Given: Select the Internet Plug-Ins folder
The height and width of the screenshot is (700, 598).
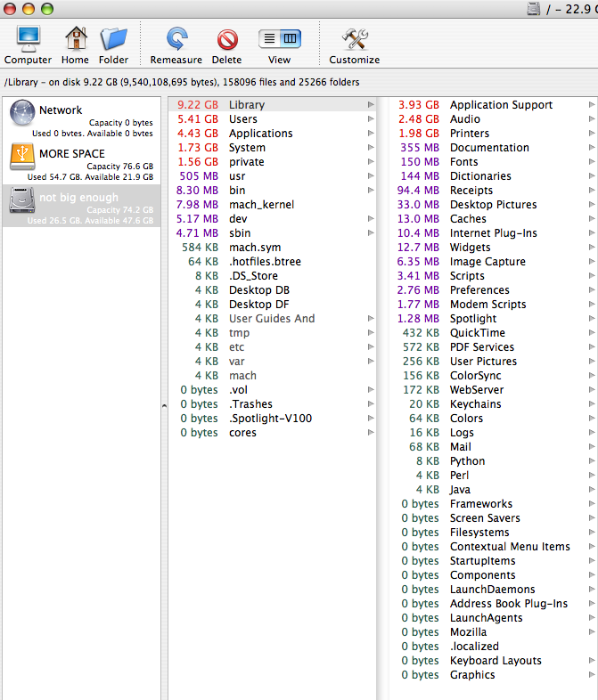Looking at the screenshot, I should click(x=494, y=233).
